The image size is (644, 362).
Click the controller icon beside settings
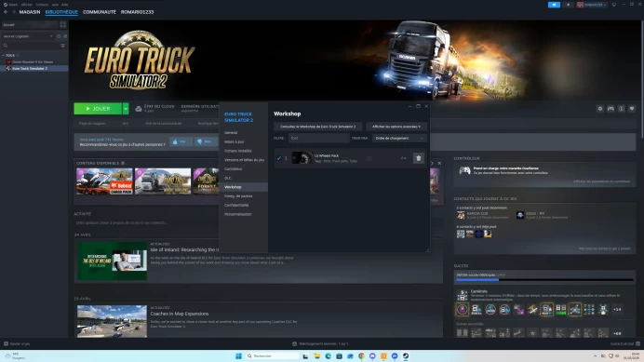coord(610,109)
